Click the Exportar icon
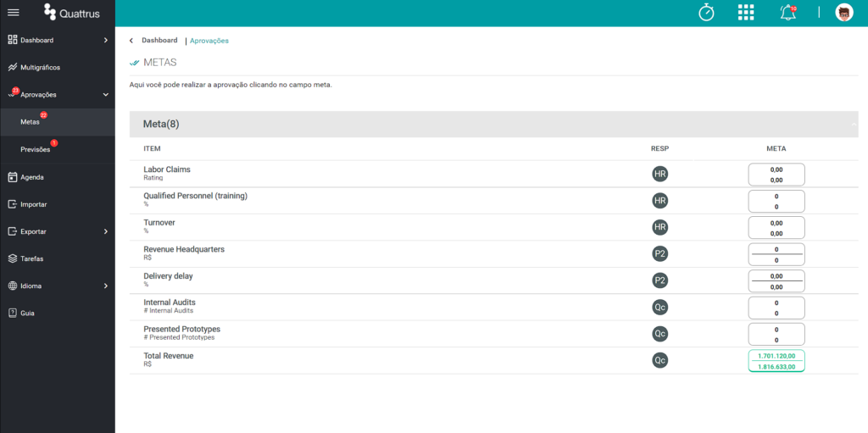Viewport: 868px width, 433px height. click(x=13, y=231)
